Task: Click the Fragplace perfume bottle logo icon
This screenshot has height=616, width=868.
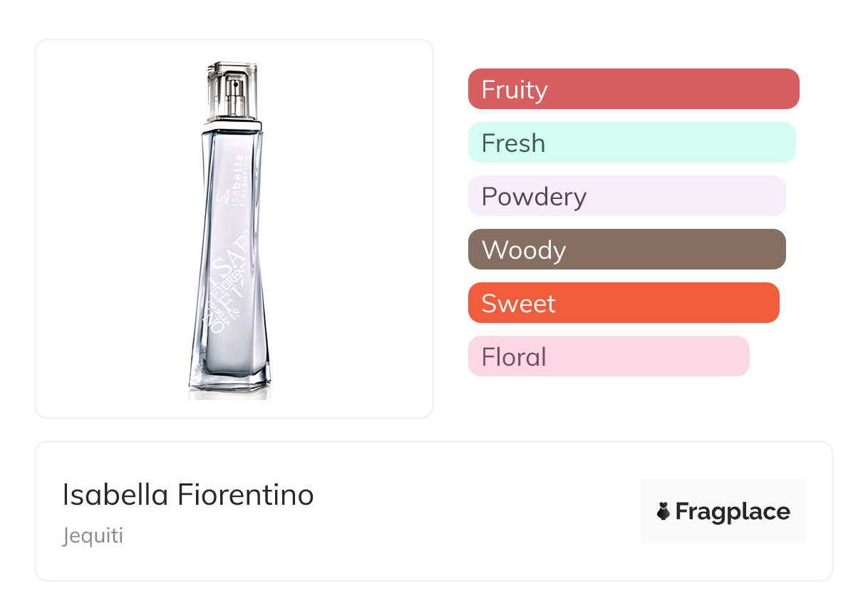Action: pos(663,512)
